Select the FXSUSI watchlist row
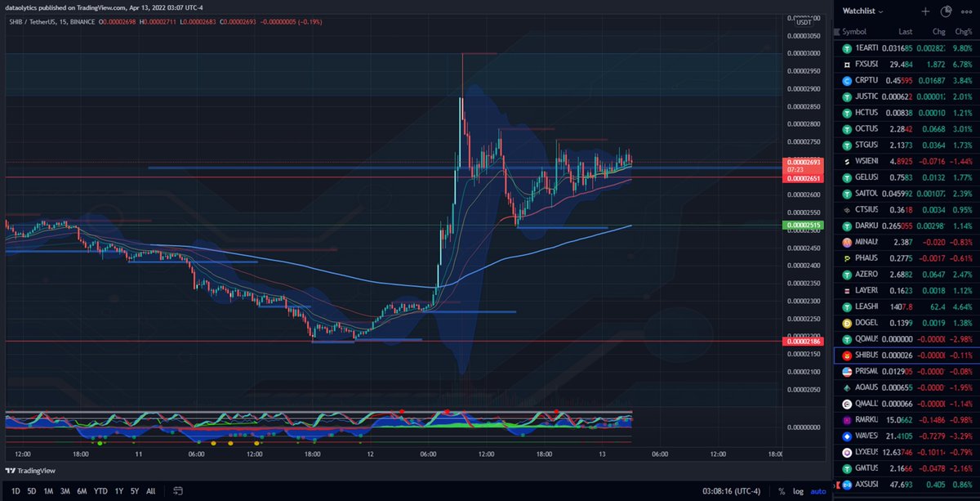The width and height of the screenshot is (980, 501). click(906, 65)
